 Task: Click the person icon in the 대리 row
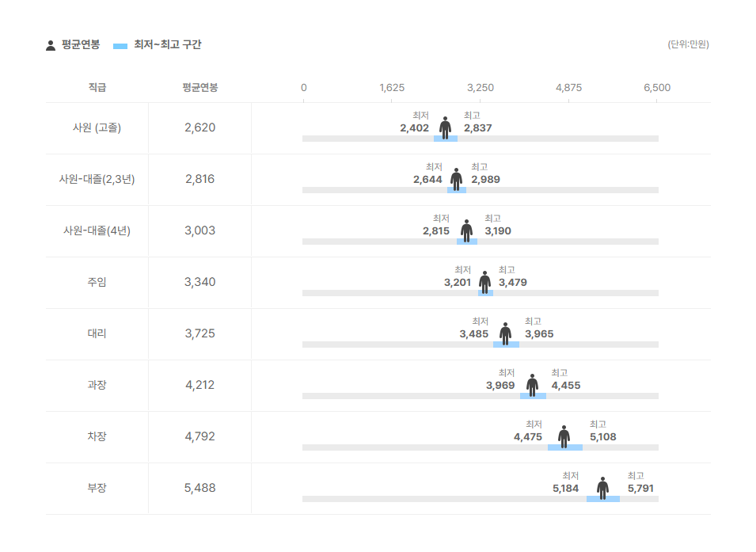505,333
